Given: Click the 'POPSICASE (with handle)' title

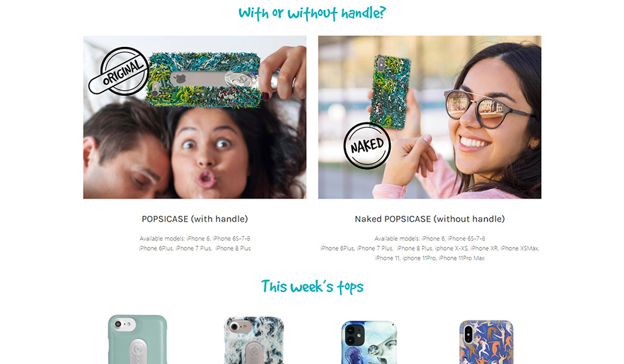Looking at the screenshot, I should click(195, 219).
